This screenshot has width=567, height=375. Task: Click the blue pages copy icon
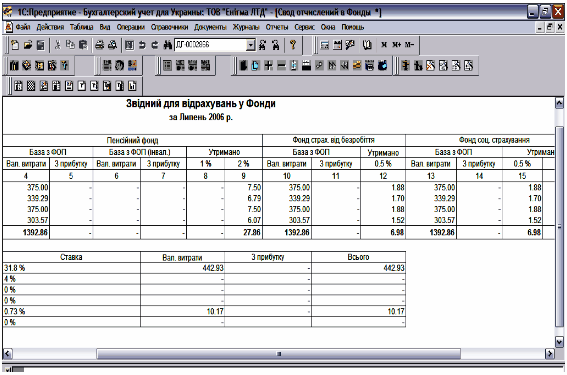(256, 65)
